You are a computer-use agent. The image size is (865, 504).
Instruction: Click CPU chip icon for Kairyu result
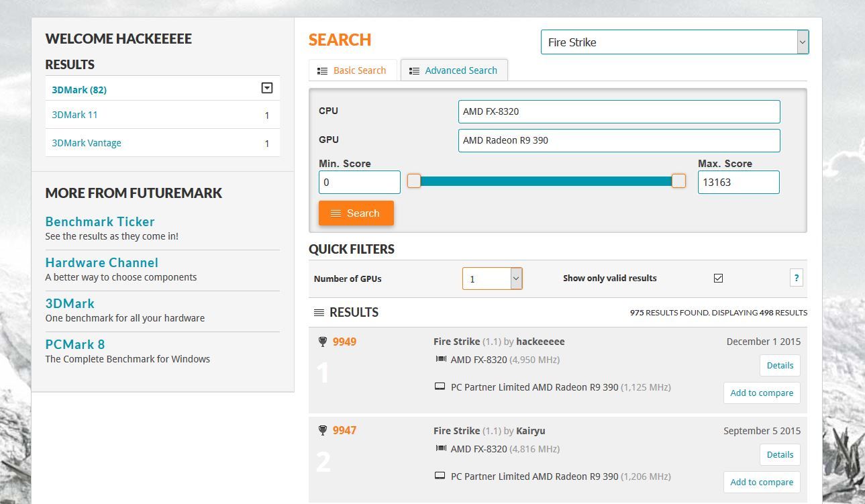point(440,449)
